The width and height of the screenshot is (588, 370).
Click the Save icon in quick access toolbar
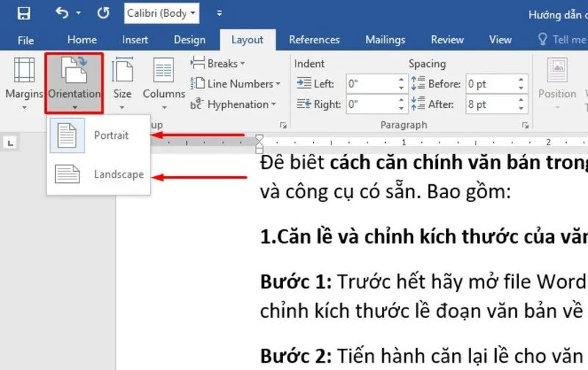[24, 13]
